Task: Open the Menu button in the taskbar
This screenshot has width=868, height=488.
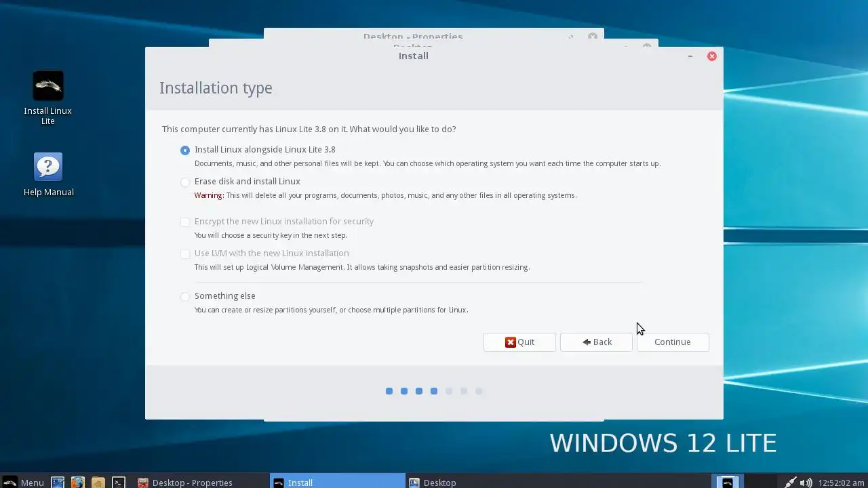Action: point(24,482)
